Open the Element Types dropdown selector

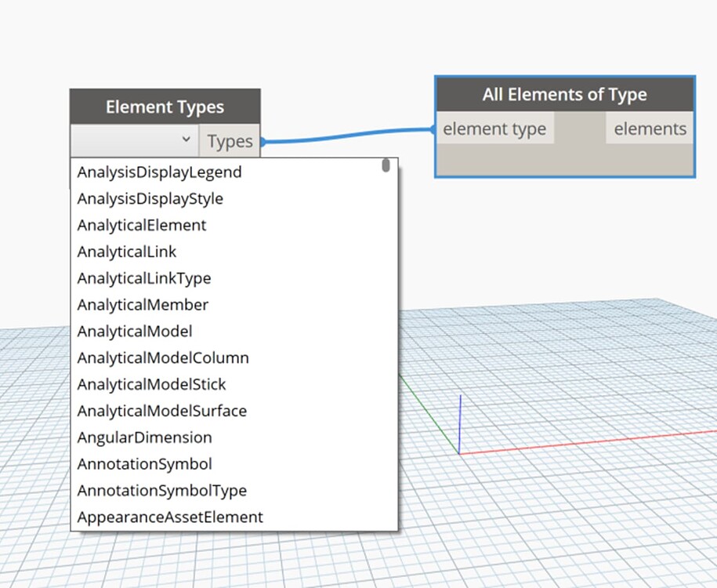point(133,141)
